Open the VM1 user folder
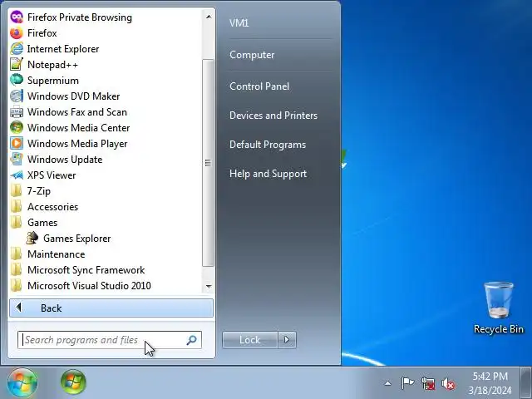The width and height of the screenshot is (532, 399). [239, 22]
